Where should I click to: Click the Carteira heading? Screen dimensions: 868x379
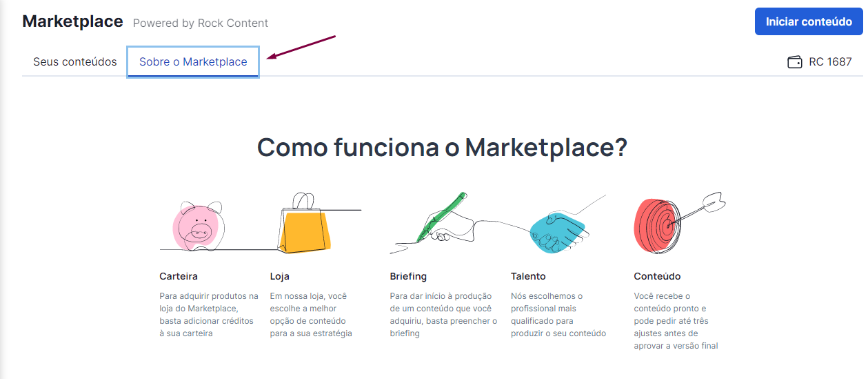pyautogui.click(x=179, y=276)
